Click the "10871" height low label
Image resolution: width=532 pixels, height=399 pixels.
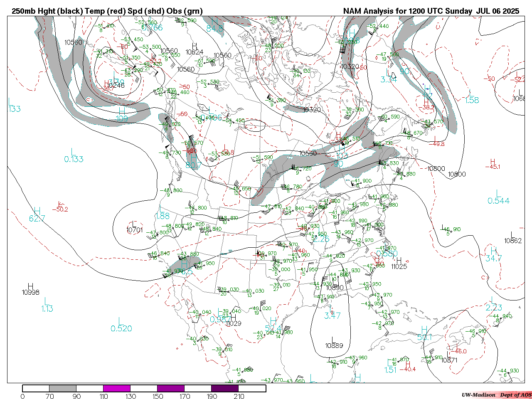pyautogui.click(x=449, y=360)
